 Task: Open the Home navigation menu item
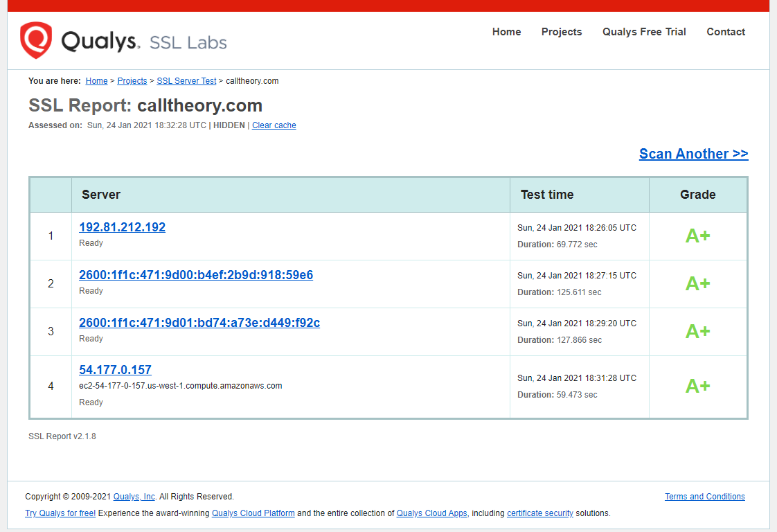(506, 32)
